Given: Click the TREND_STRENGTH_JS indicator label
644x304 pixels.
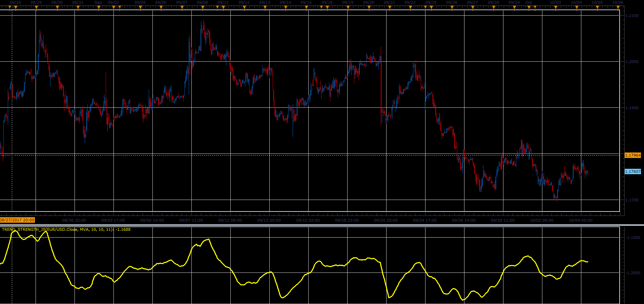Looking at the screenshot, I should [x=66, y=229].
